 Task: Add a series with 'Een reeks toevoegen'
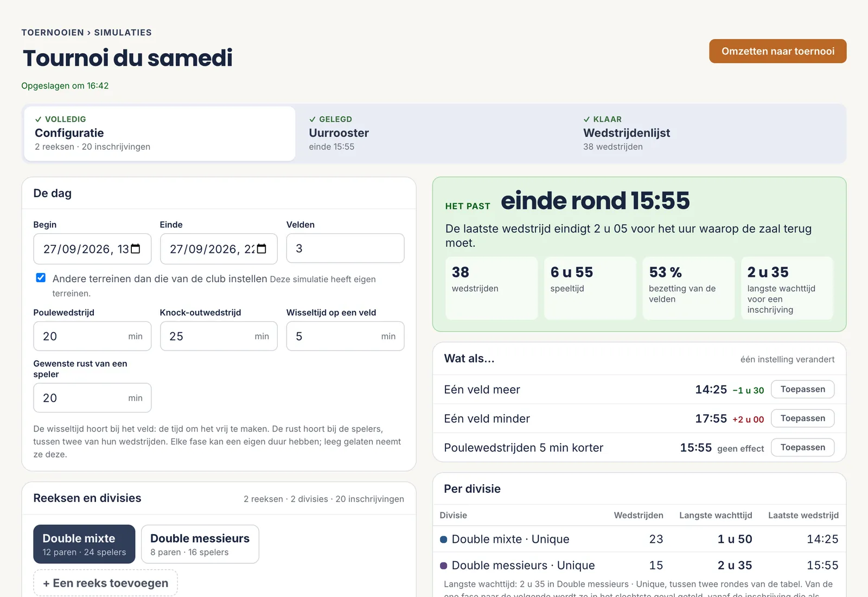[105, 583]
